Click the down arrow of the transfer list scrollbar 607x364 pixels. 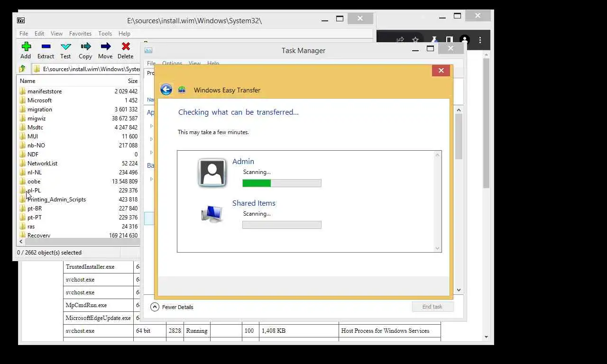tap(438, 248)
